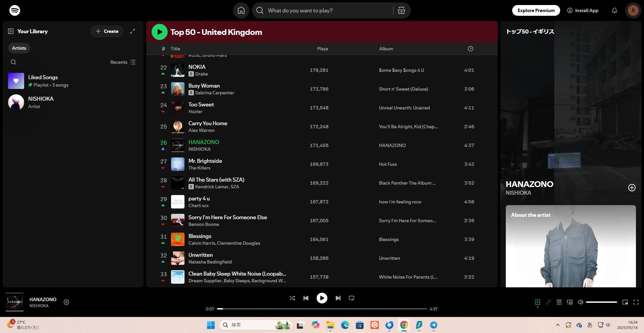Seek within the song progress bar
This screenshot has height=333, width=644.
pyautogui.click(x=322, y=309)
